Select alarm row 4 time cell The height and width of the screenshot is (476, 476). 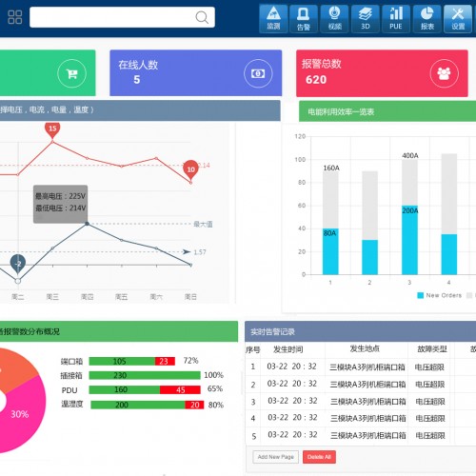tap(292, 417)
